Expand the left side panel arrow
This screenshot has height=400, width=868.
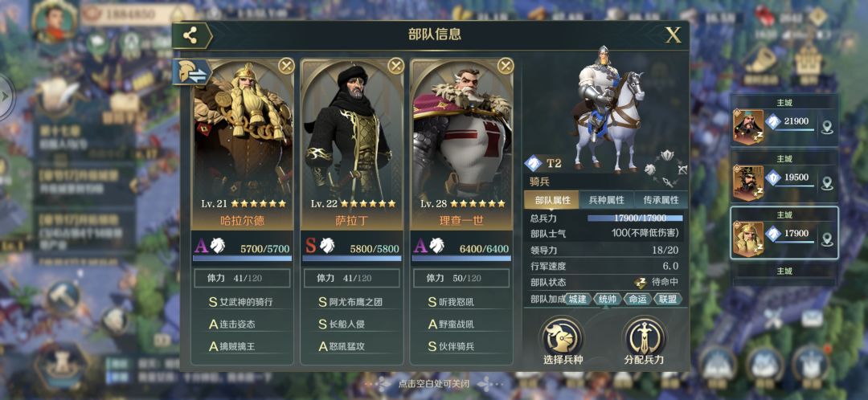click(x=6, y=96)
